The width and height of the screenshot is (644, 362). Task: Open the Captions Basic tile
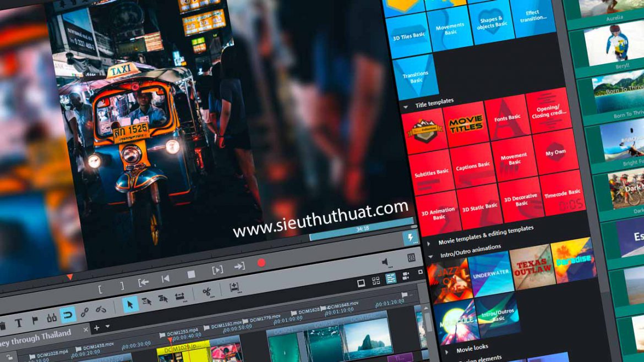pyautogui.click(x=473, y=166)
